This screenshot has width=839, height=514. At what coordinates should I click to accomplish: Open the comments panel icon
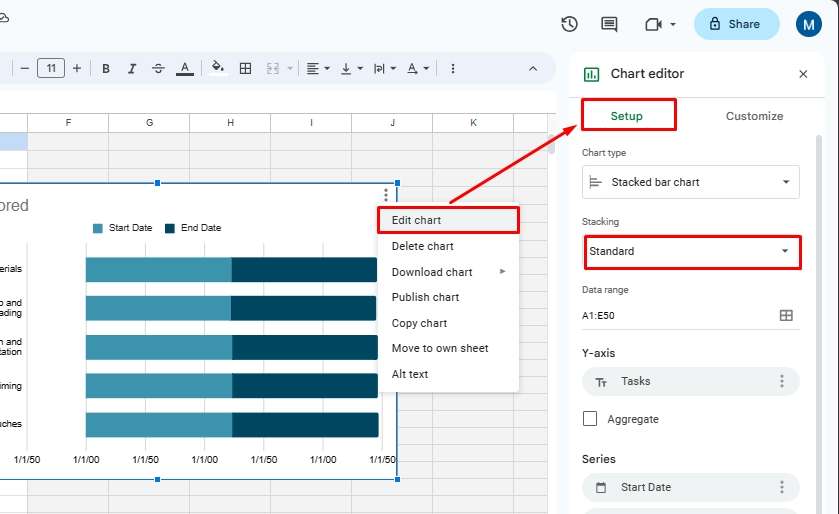click(x=609, y=24)
